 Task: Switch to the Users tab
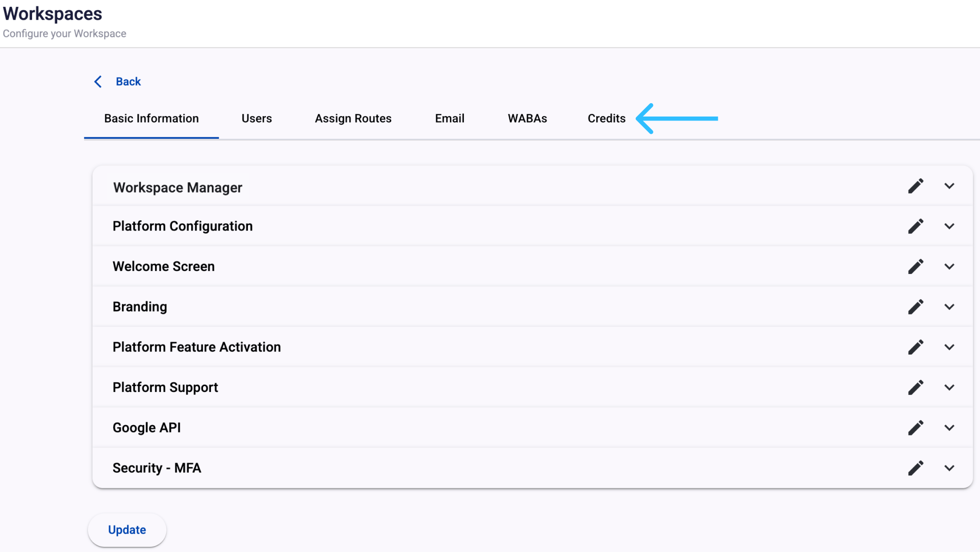(256, 118)
